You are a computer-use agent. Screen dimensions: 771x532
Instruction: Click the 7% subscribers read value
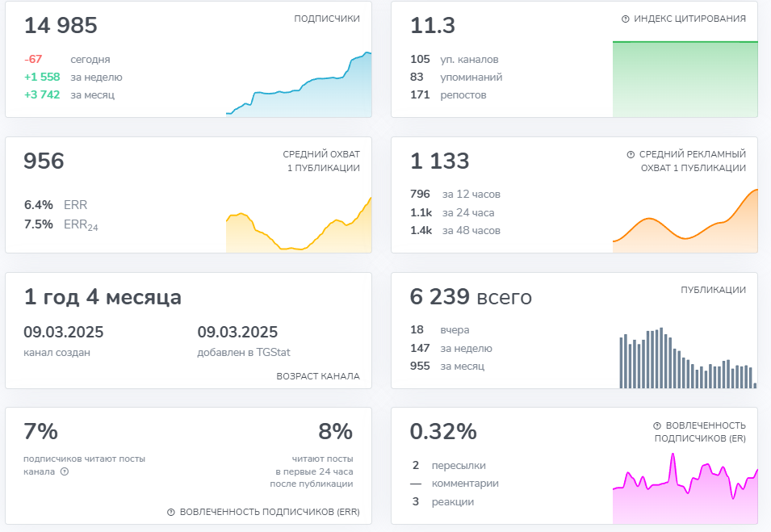pos(41,432)
